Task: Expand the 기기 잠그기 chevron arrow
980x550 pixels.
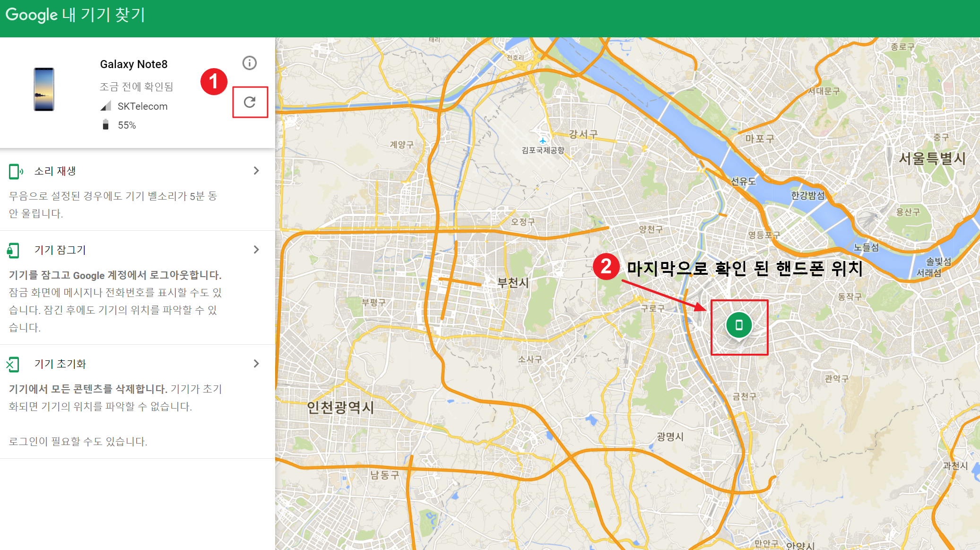Action: click(256, 250)
